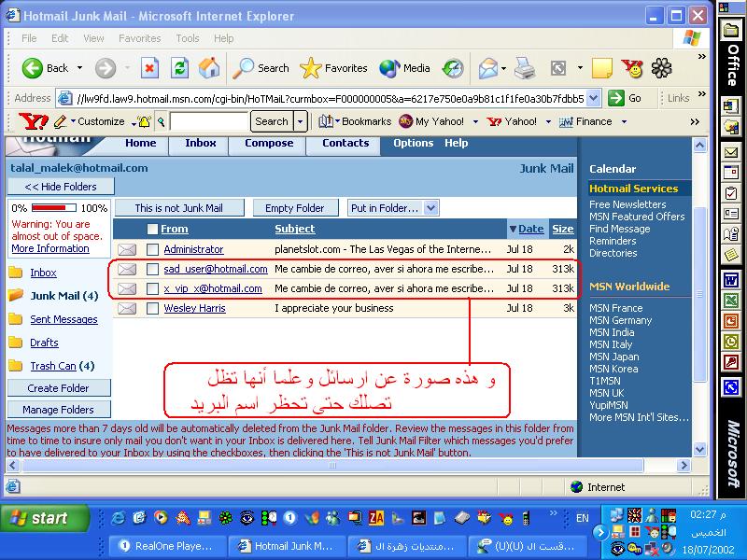
Task: Click the History toolbar icon
Action: (453, 68)
